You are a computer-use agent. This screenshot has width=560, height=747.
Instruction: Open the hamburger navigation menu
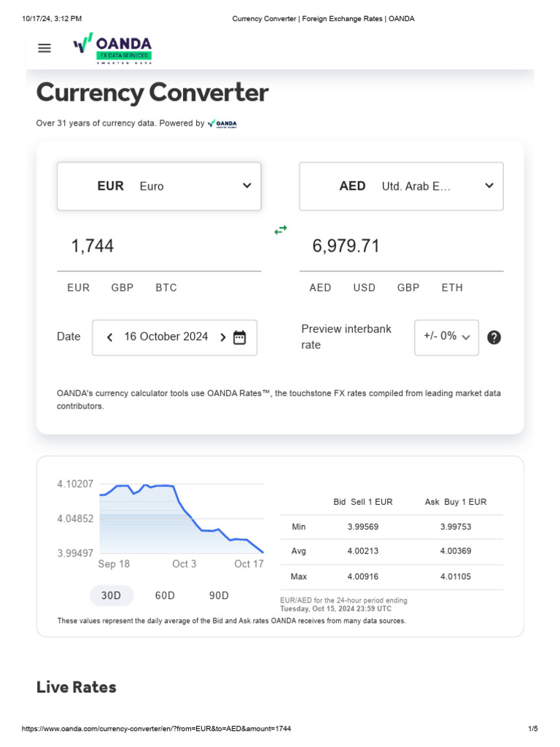44,48
